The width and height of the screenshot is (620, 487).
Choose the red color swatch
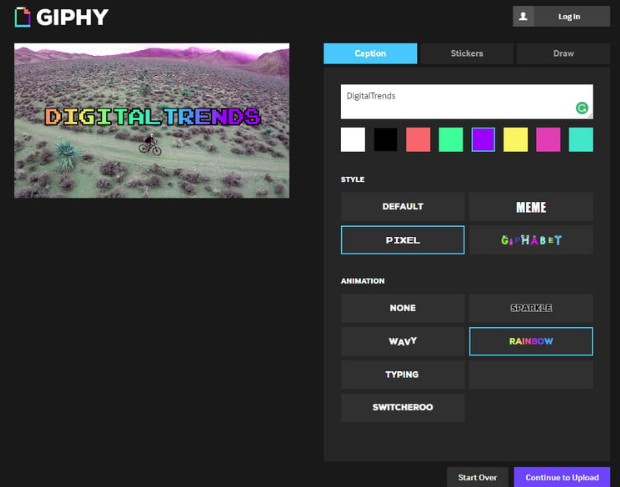coord(418,140)
